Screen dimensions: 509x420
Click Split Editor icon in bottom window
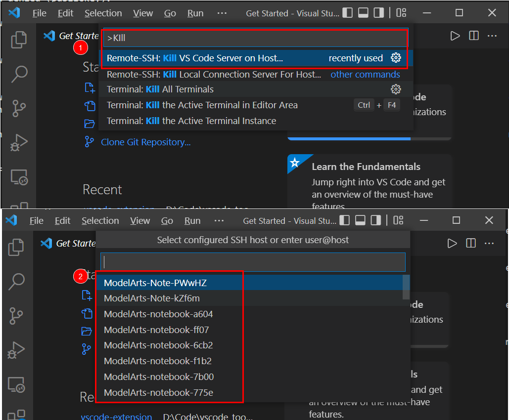(471, 243)
